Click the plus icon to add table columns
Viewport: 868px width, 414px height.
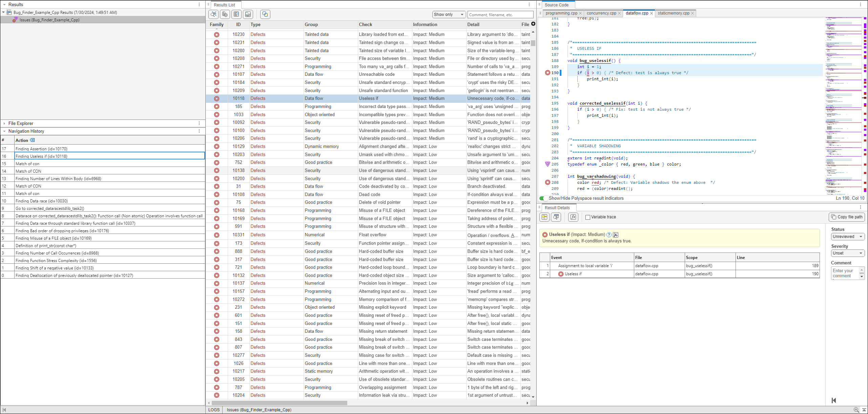[533, 24]
